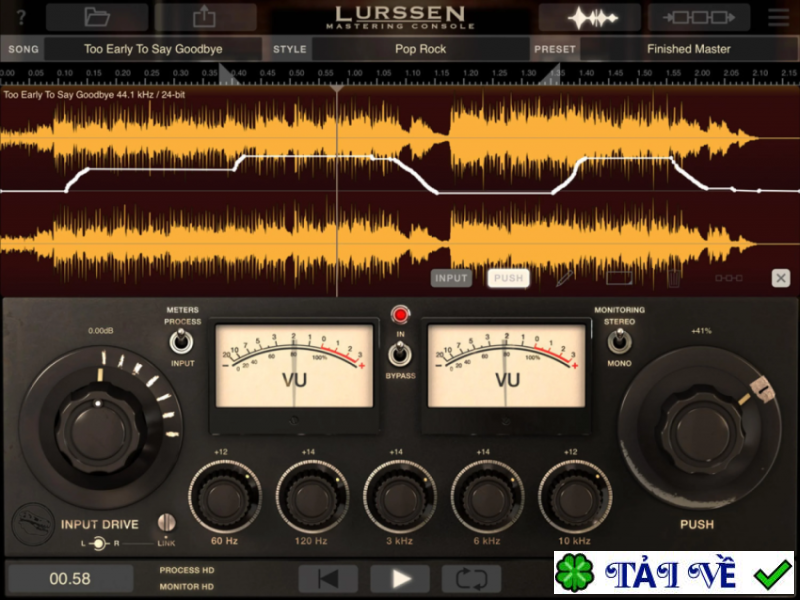Click the help question mark icon
The image size is (800, 600).
coord(22,15)
